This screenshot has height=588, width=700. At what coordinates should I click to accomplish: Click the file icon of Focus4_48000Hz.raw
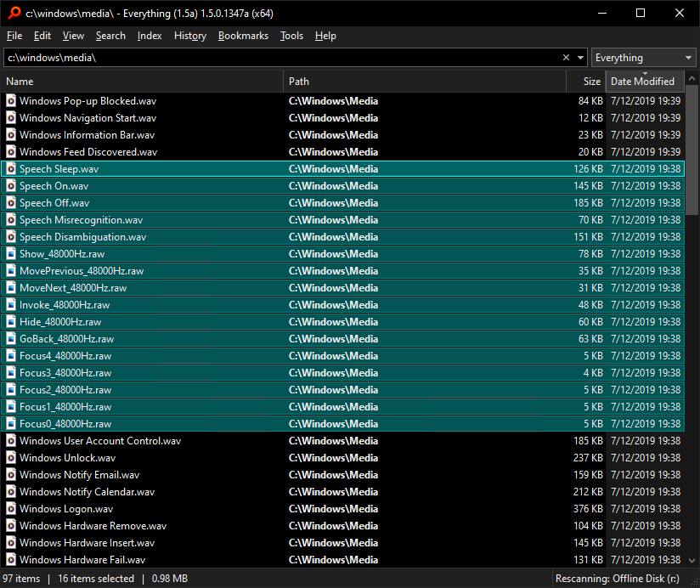click(x=11, y=355)
